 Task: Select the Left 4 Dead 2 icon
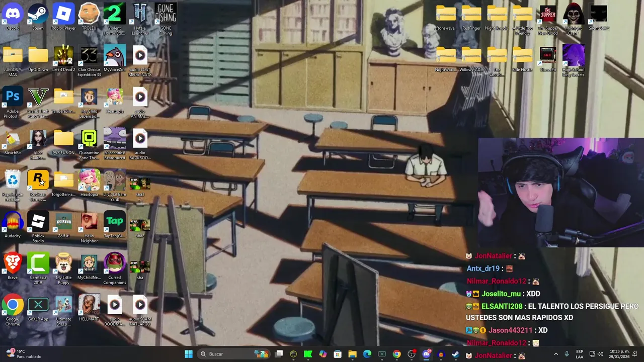coord(63,59)
